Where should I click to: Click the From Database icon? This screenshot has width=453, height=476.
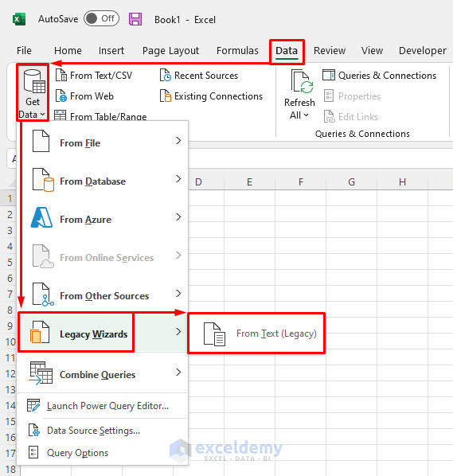point(43,180)
